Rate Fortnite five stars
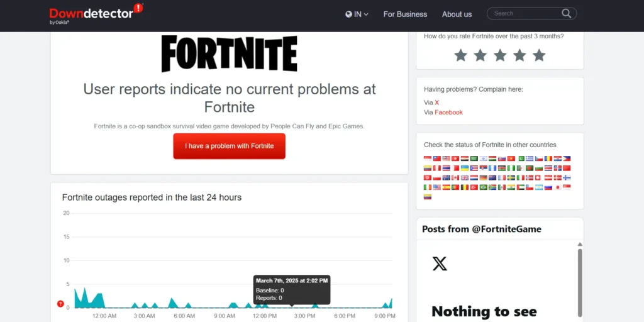 [539, 55]
